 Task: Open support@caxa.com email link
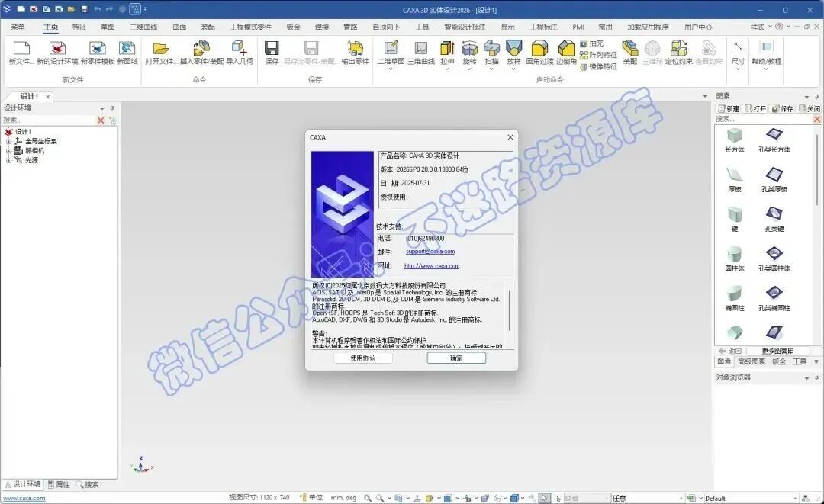click(430, 252)
